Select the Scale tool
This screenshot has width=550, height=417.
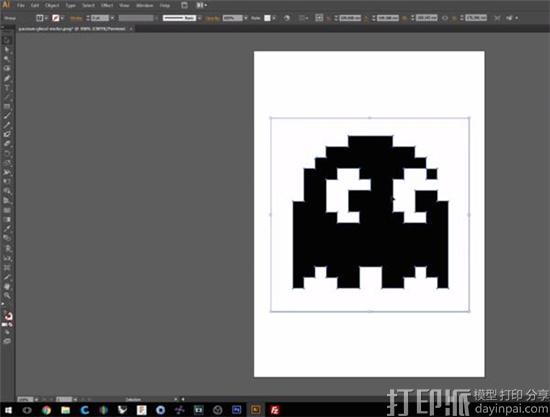(7, 163)
